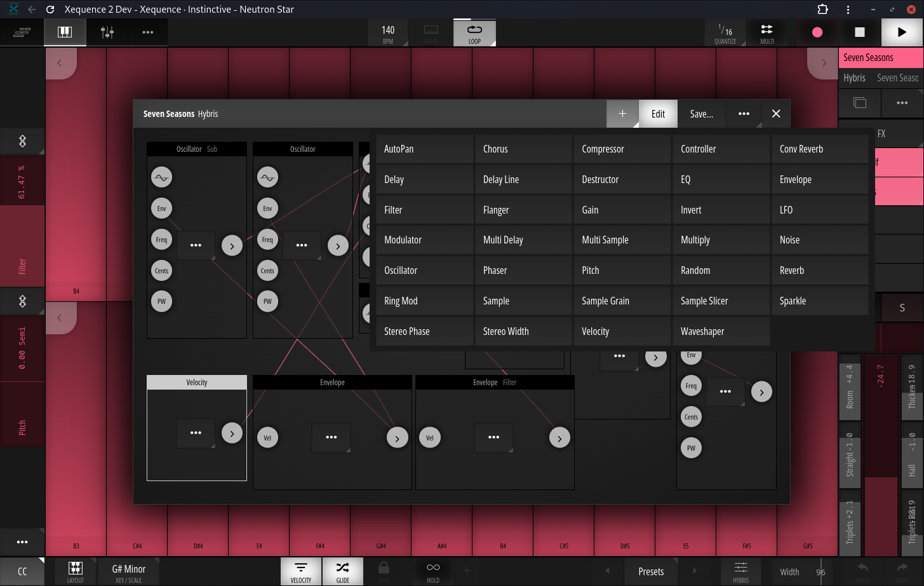924x586 pixels.
Task: Toggle Velocity mode in bottom bar
Action: 301,571
